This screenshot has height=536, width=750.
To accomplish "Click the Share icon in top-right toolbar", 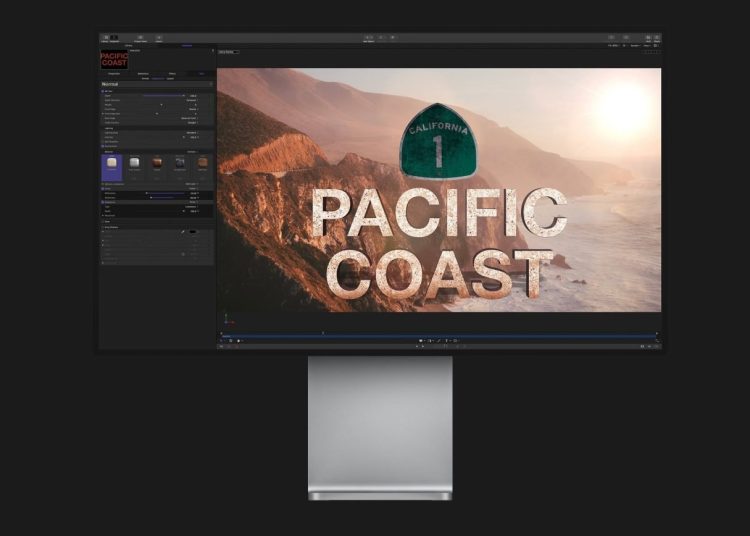I will click(x=657, y=38).
